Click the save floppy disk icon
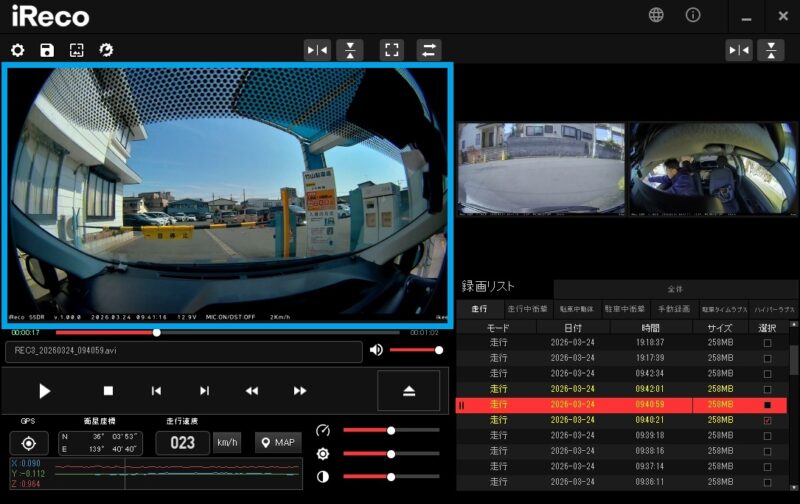 pyautogui.click(x=47, y=50)
